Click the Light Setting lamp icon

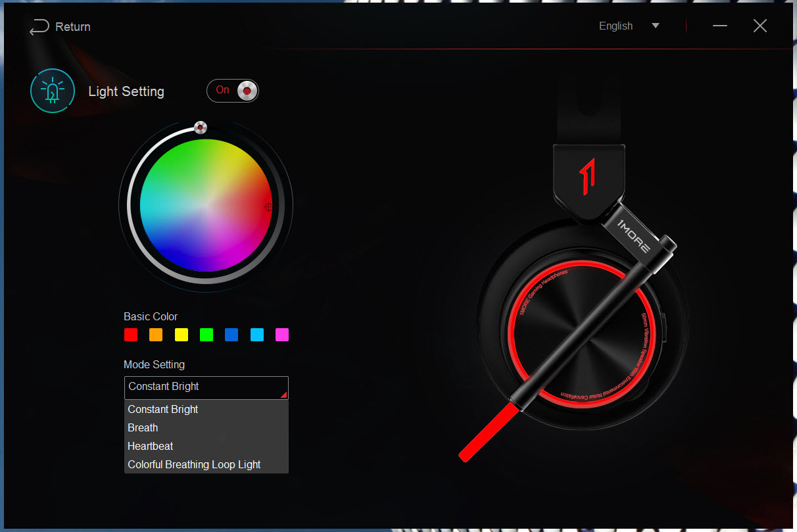pos(52,91)
